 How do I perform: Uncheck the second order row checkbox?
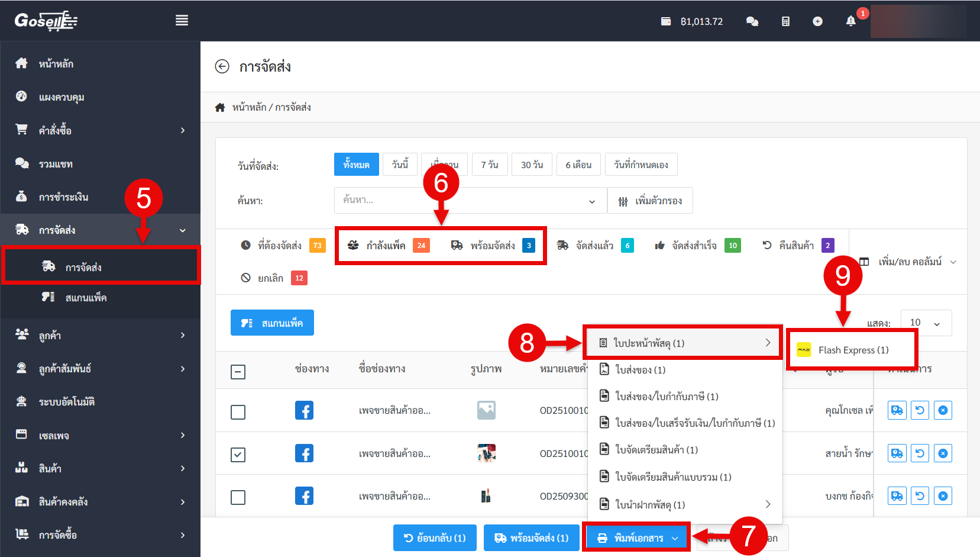click(x=238, y=455)
